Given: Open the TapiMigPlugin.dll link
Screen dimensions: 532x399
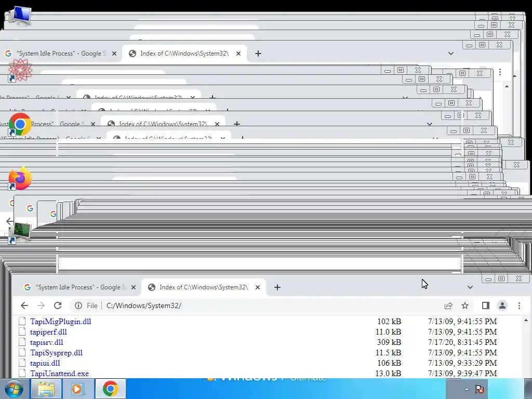Looking at the screenshot, I should point(61,321).
